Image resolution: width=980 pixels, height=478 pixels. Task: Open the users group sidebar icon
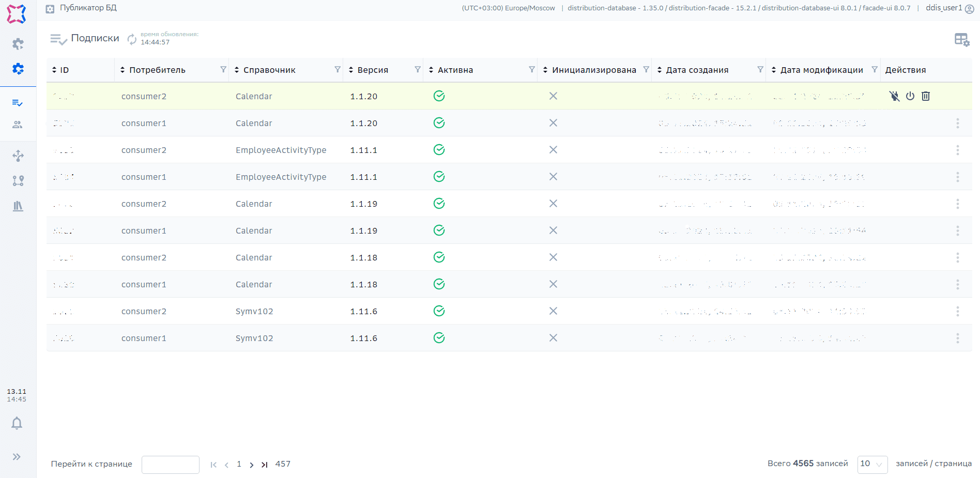(x=18, y=125)
